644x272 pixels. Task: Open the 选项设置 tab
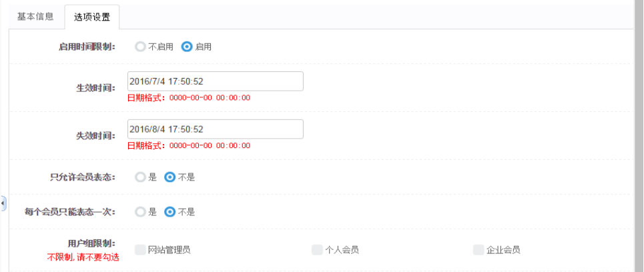tap(92, 18)
